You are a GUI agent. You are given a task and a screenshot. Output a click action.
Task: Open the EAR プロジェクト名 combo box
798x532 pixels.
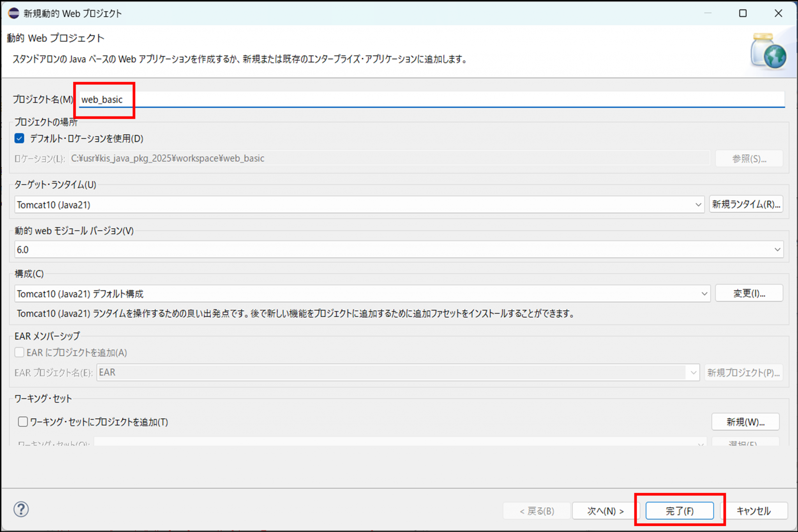point(693,373)
